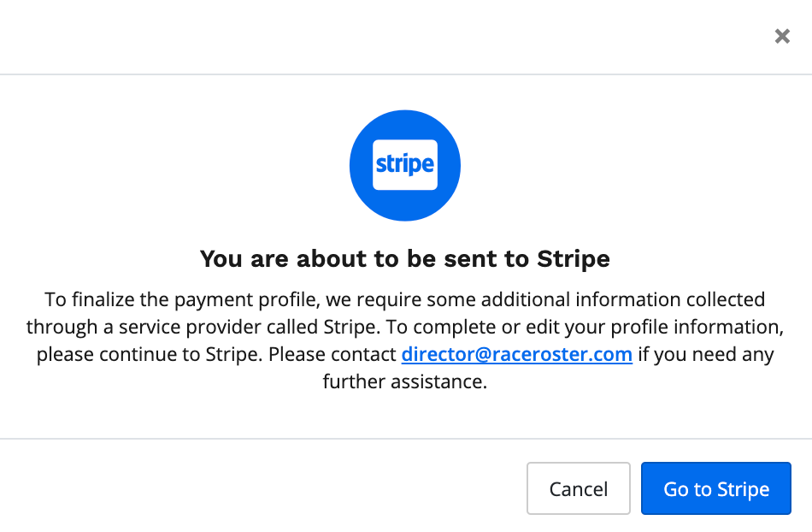
Task: Click the word "Stripe" in the heading
Action: pyautogui.click(x=574, y=258)
